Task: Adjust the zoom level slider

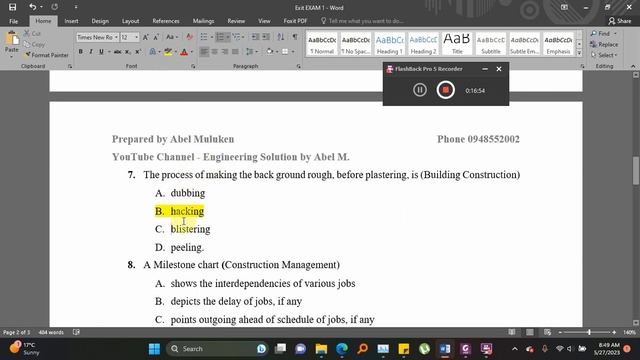Action: point(589,333)
